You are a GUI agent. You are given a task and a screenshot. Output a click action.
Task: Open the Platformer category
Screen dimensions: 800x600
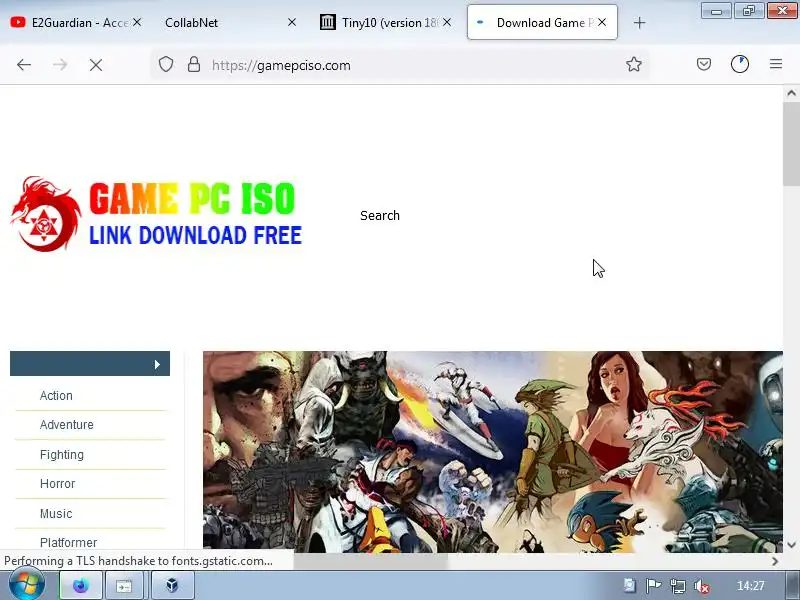(x=68, y=542)
